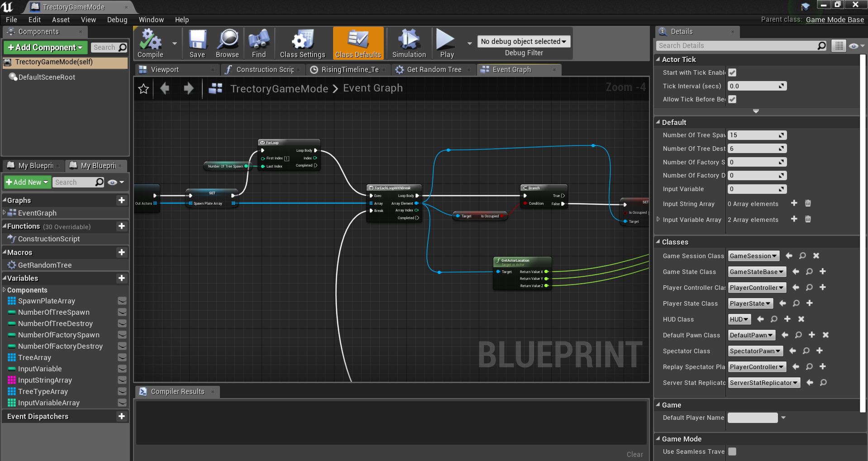Find Spectator Class in Content Browser
Screen dimensions: 868x461
pyautogui.click(x=806, y=351)
